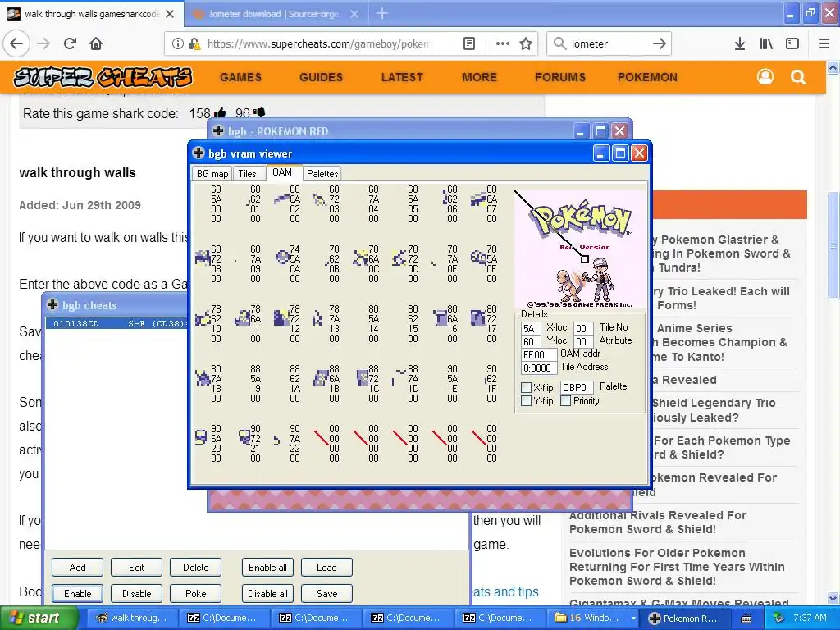Open GAMES menu on SuperCheats
Screen dimensions: 840x630
240,77
